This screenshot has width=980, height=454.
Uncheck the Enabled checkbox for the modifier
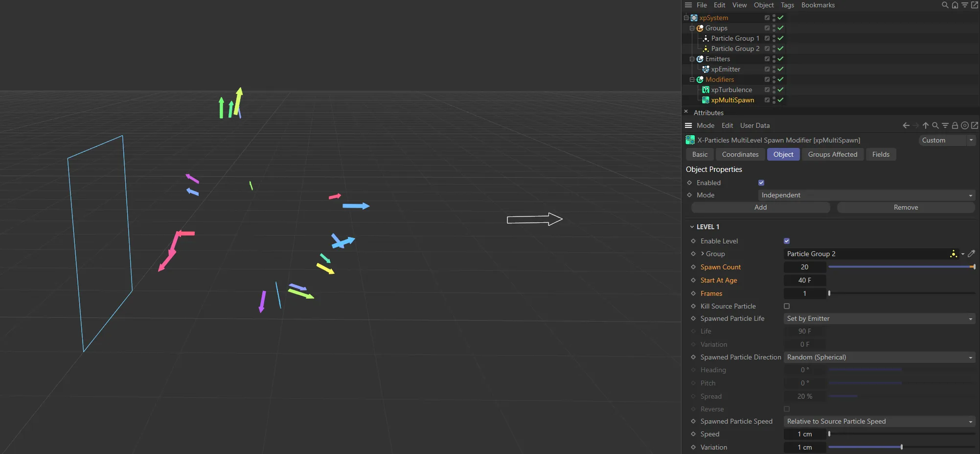(x=761, y=182)
